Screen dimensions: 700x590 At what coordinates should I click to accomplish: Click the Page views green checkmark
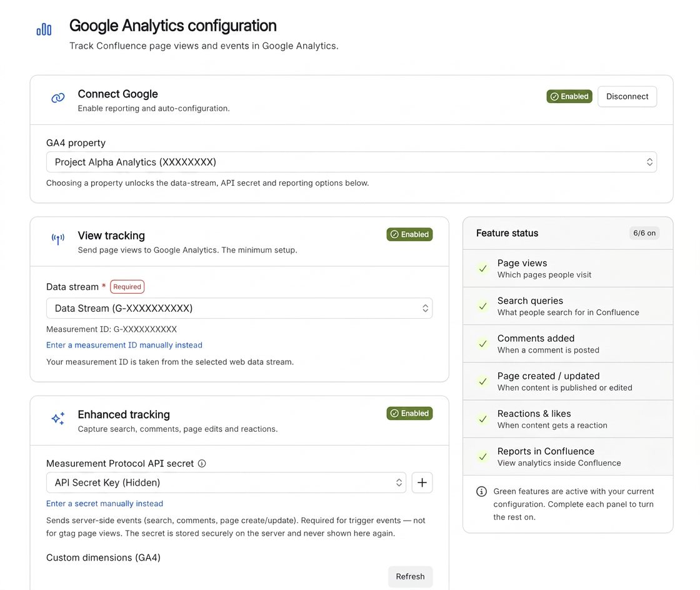click(x=482, y=269)
